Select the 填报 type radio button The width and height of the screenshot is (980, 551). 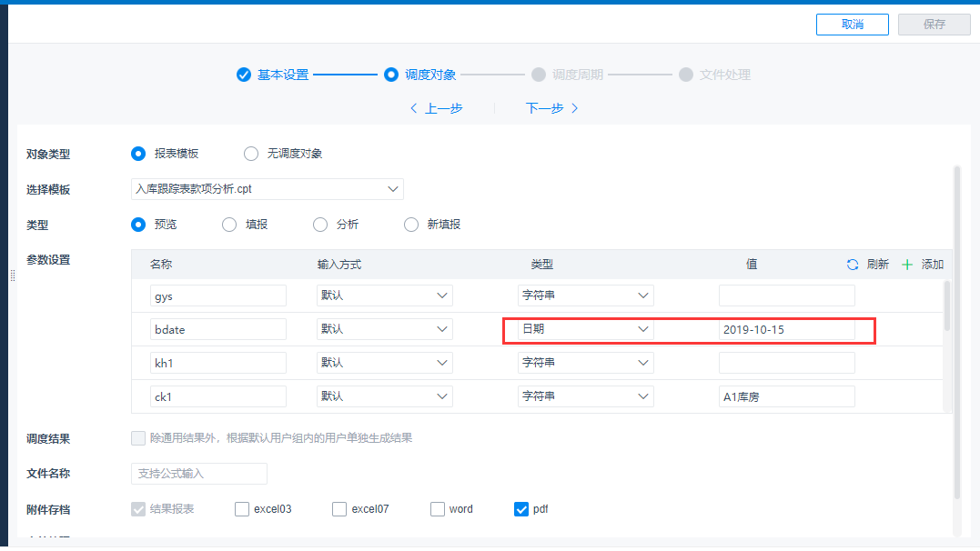(229, 225)
